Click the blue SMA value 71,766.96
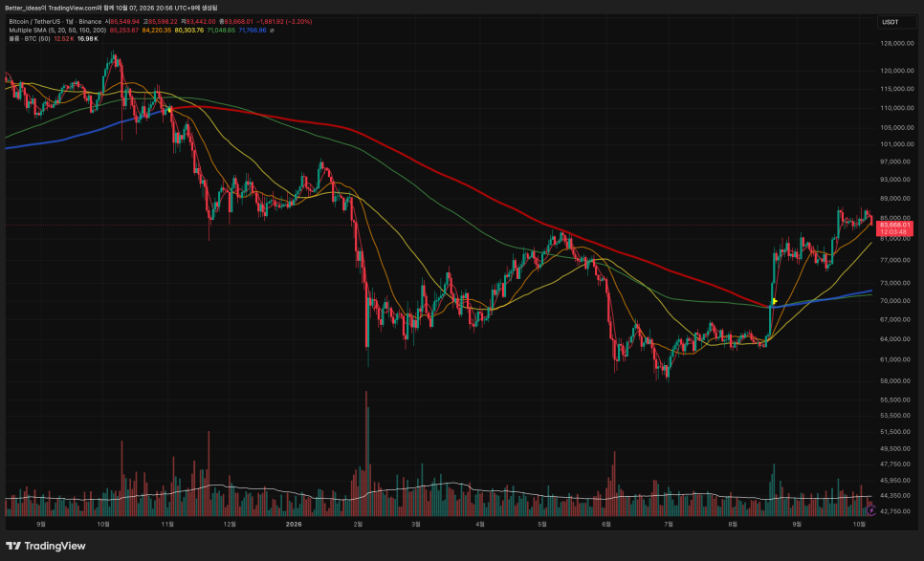The height and width of the screenshot is (561, 924). (x=253, y=30)
